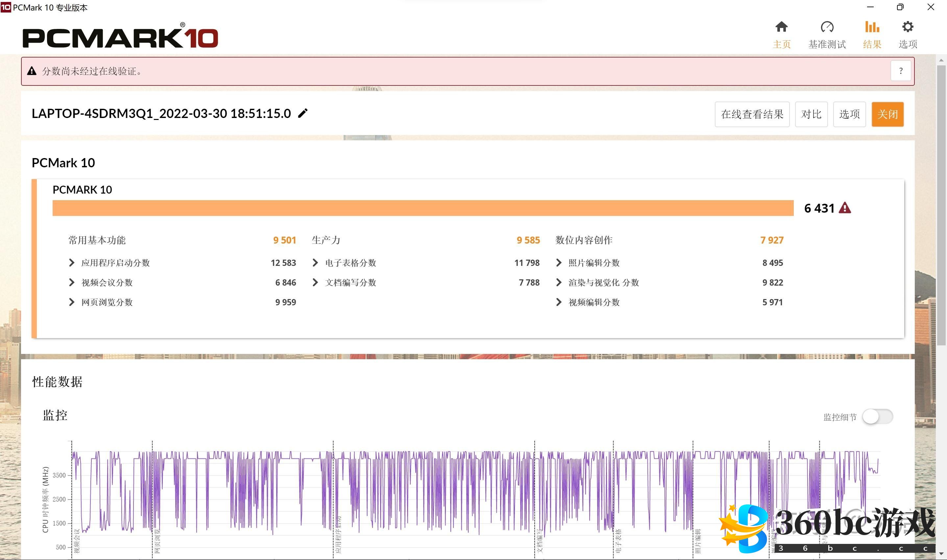Viewport: 947px width, 560px height.
Task: Click the pencil icon to rename result
Action: pos(303,113)
